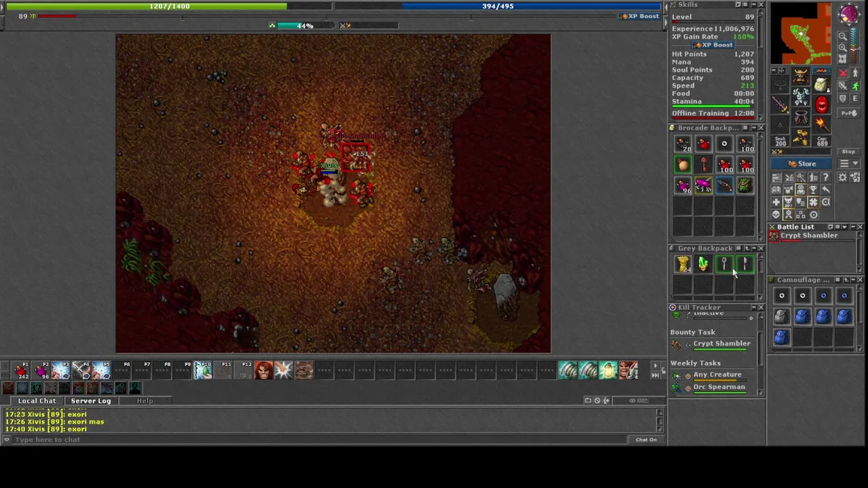Click the plus icon in sidebar

click(776, 201)
